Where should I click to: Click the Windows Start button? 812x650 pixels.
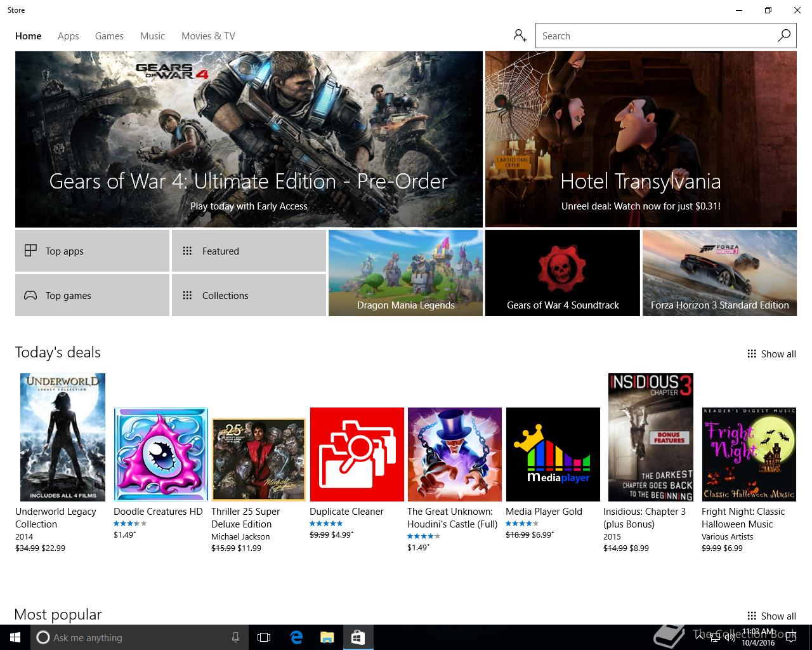[x=15, y=637]
